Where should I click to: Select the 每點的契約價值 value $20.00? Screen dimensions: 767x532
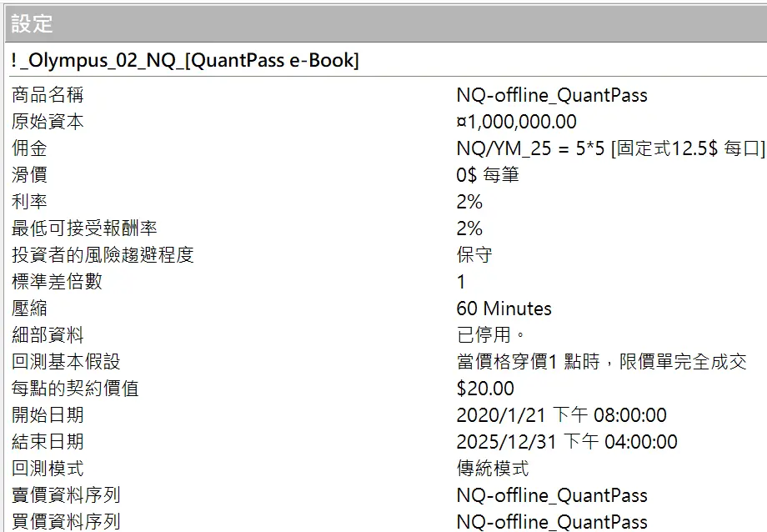[x=485, y=389]
